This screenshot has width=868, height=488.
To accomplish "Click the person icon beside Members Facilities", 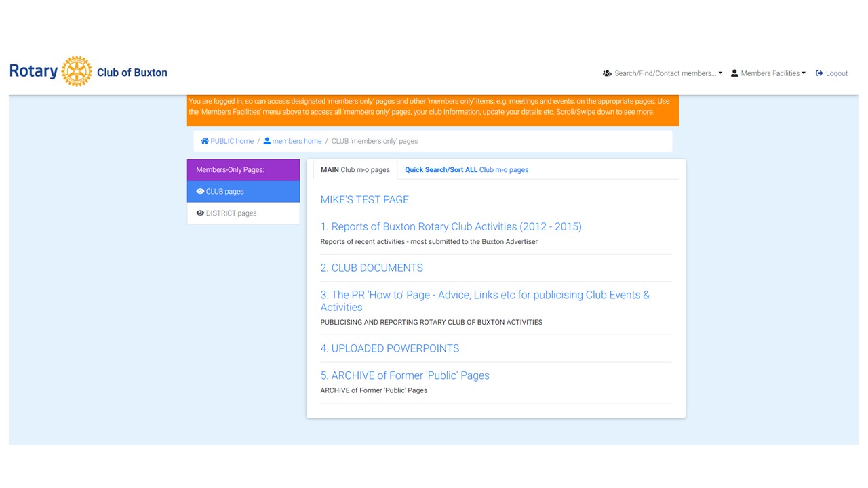I will [734, 73].
